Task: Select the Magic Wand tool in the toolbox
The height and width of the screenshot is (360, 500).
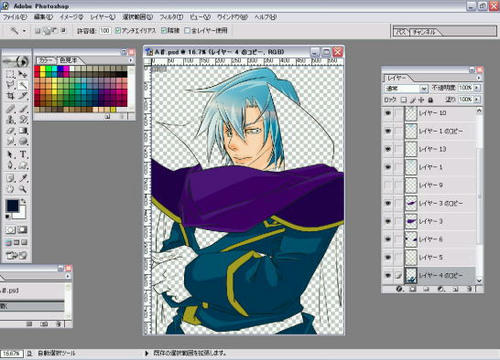Action: click(23, 85)
